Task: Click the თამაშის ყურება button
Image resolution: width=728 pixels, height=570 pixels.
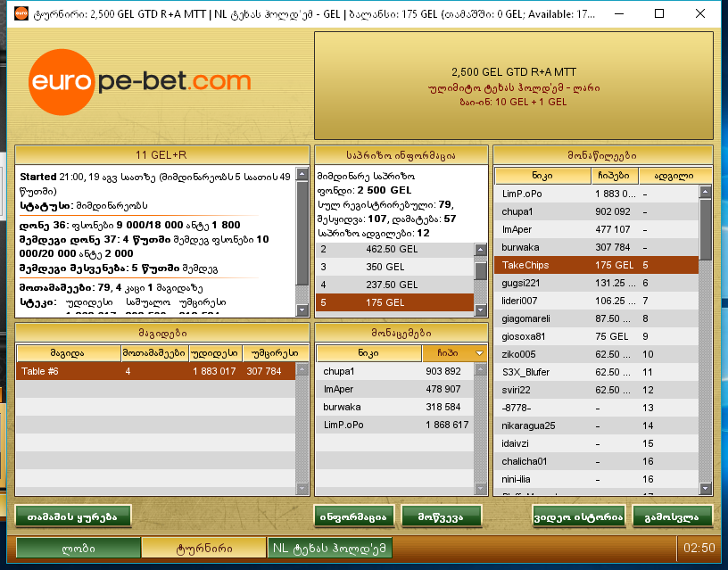Action: click(x=73, y=516)
